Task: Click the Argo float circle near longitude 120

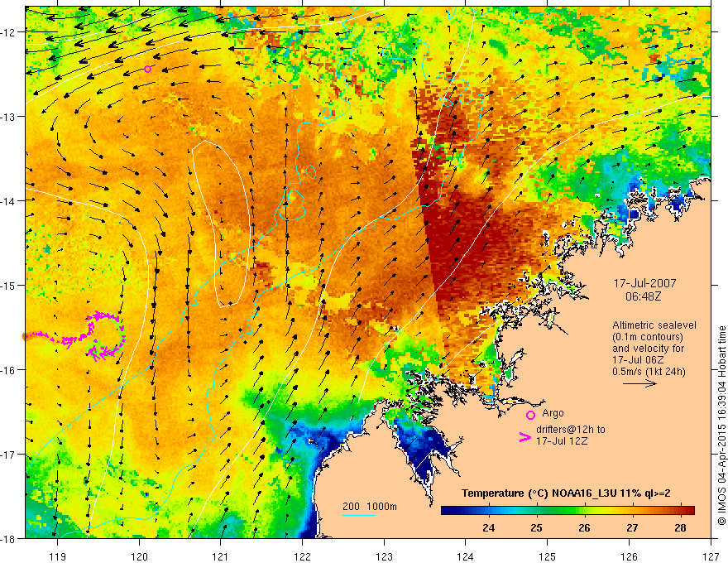Action: 147,70
